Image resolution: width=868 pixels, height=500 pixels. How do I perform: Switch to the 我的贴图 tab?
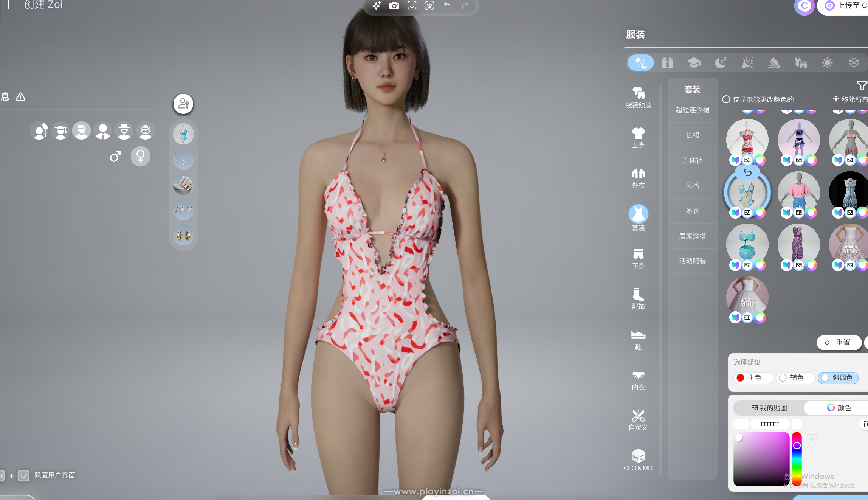769,408
